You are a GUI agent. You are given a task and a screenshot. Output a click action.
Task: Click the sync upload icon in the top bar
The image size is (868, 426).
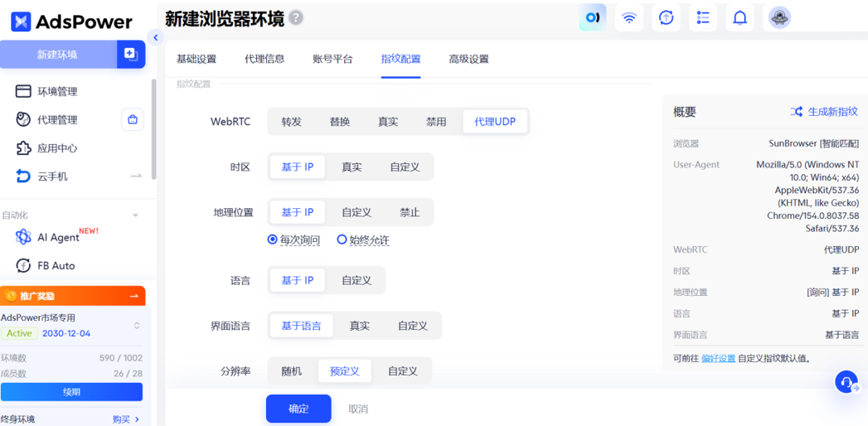(x=666, y=17)
